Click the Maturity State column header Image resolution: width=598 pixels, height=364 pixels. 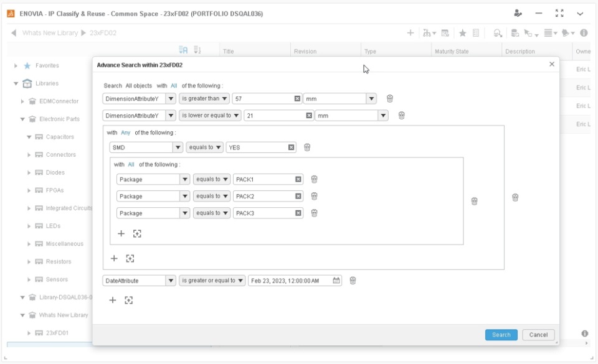[x=452, y=52]
